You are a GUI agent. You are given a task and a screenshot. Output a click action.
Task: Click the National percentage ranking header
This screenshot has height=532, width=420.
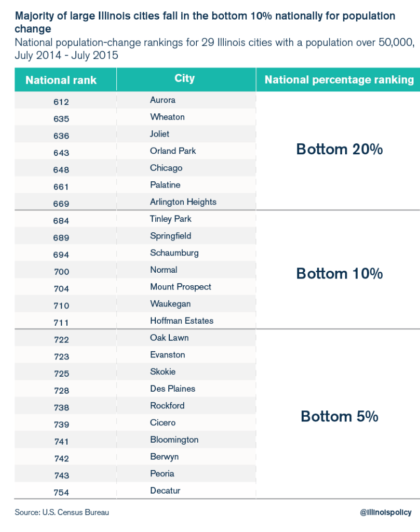click(339, 79)
